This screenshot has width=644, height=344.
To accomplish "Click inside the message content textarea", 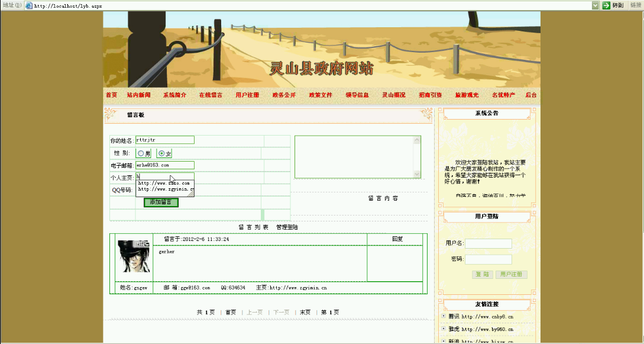I will pyautogui.click(x=354, y=157).
